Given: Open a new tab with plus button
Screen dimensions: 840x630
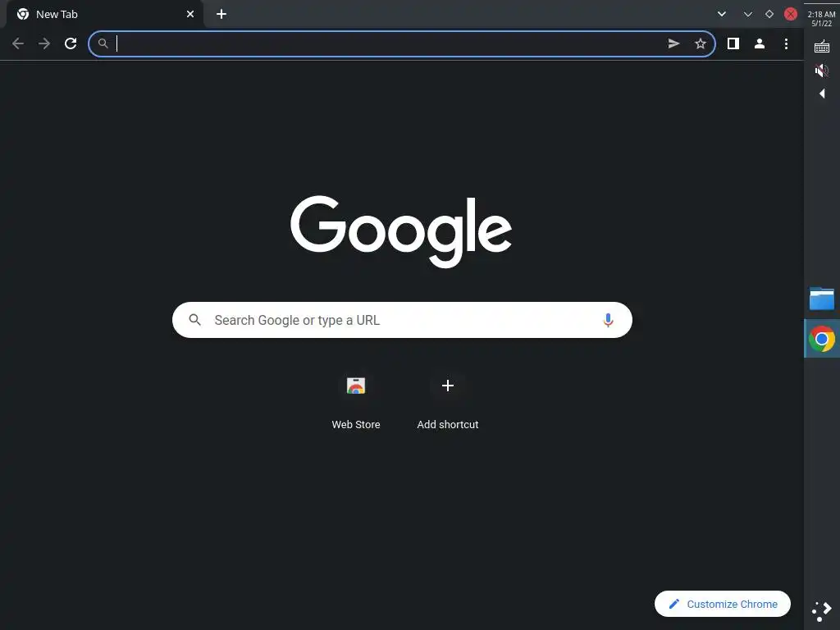Looking at the screenshot, I should click(221, 15).
